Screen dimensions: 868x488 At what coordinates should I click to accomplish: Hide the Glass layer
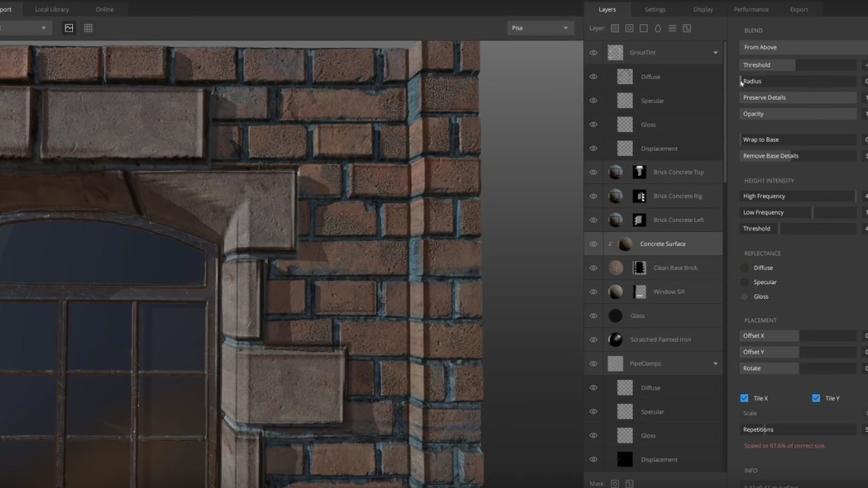point(593,315)
